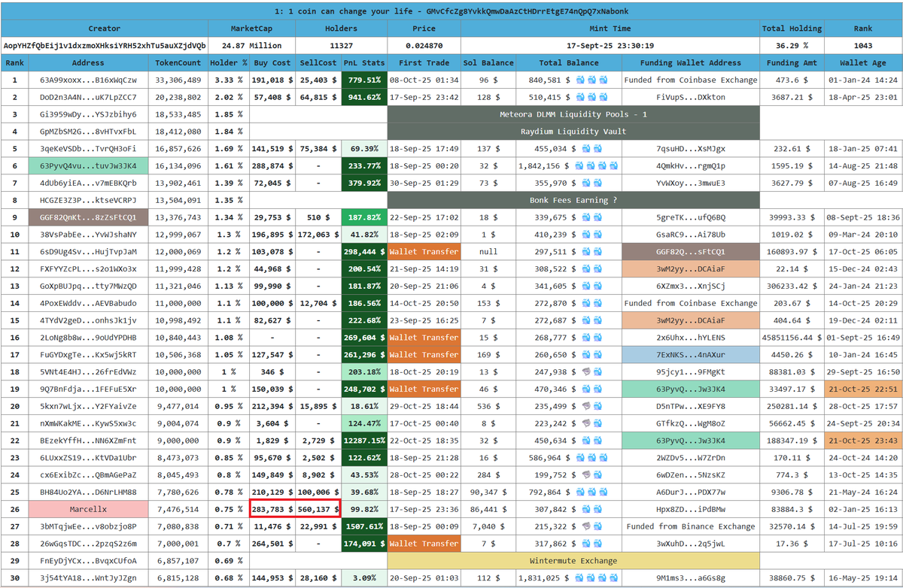Image resolution: width=903 pixels, height=588 pixels.
Task: Click the first whale icon in rank 1 row
Action: click(x=580, y=80)
